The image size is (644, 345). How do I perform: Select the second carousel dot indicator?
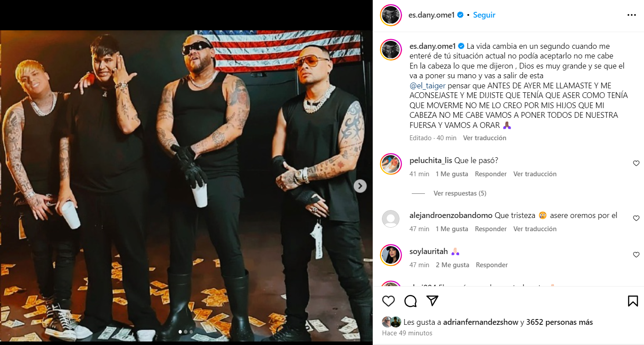pos(186,332)
